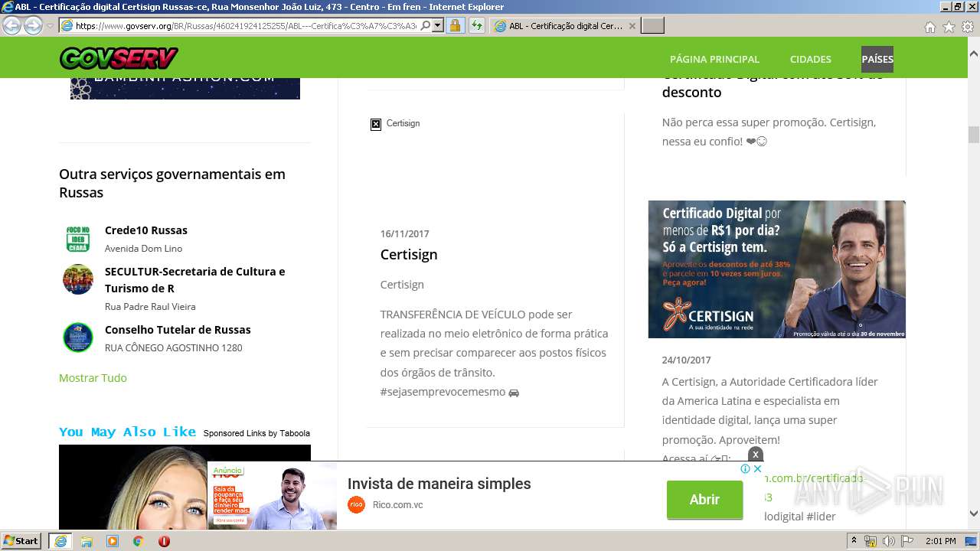Click the volume speaker tray icon
Screen dimensions: 980x551
(889, 541)
